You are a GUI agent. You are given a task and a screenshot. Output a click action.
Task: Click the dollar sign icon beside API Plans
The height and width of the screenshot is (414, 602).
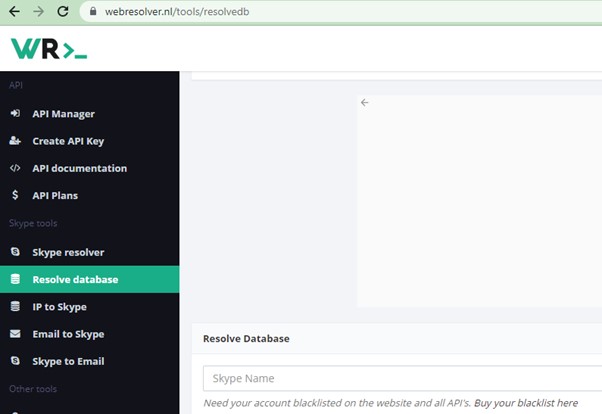click(15, 195)
